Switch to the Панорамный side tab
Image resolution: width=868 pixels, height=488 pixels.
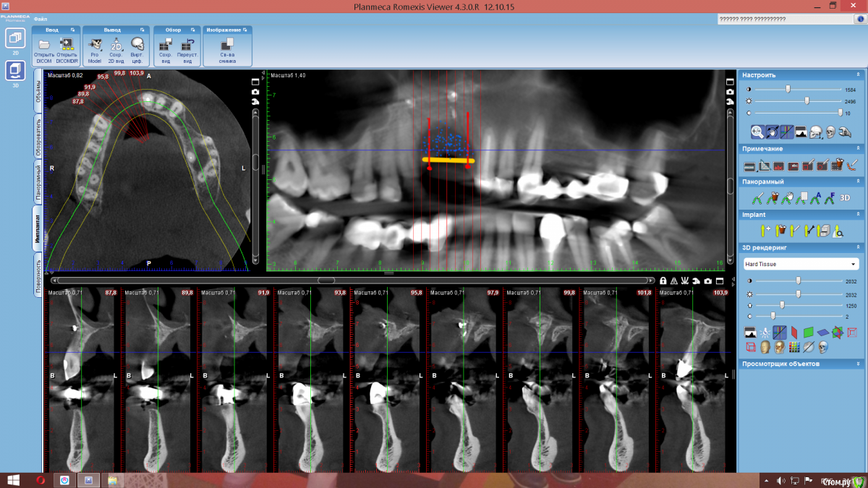coord(38,182)
